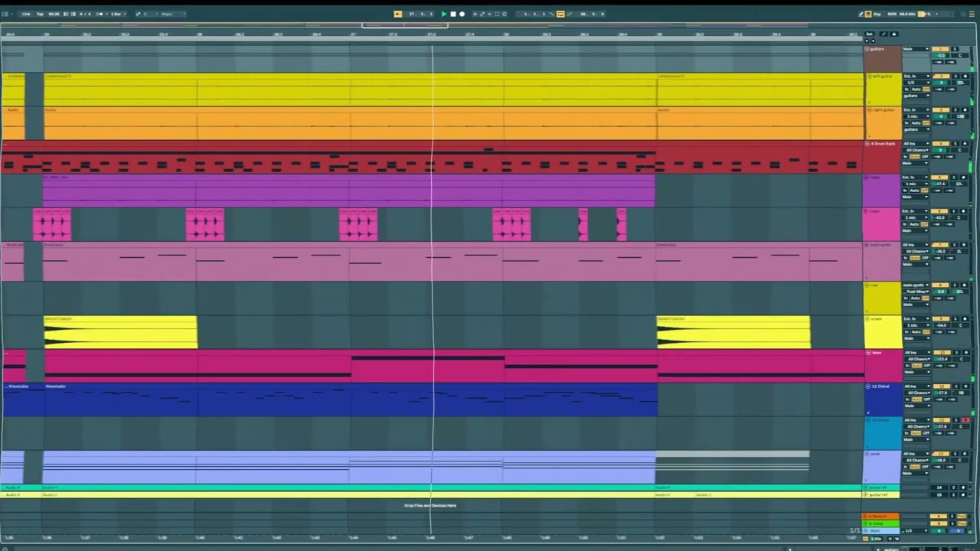Fold the left guitar track

(869, 76)
